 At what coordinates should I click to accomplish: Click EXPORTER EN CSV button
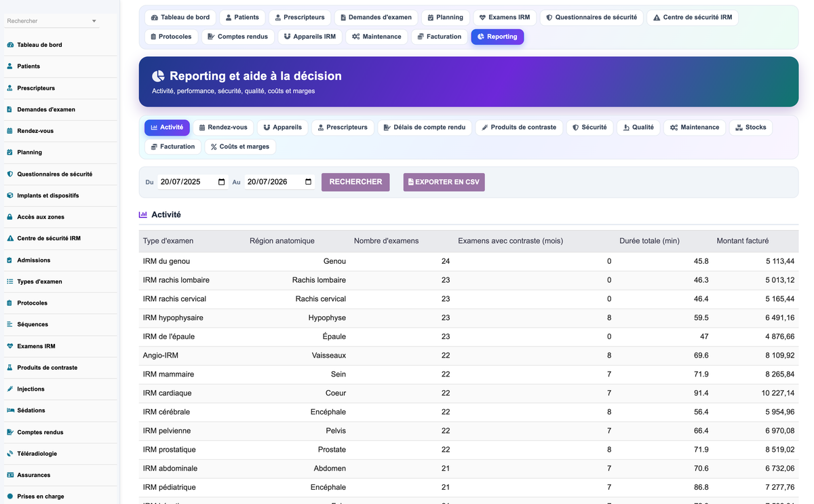pos(444,182)
